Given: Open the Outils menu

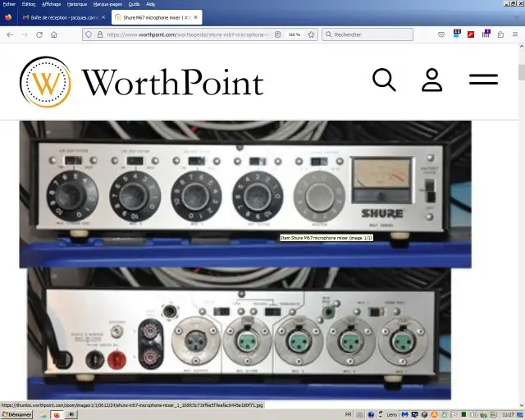Looking at the screenshot, I should [x=134, y=4].
